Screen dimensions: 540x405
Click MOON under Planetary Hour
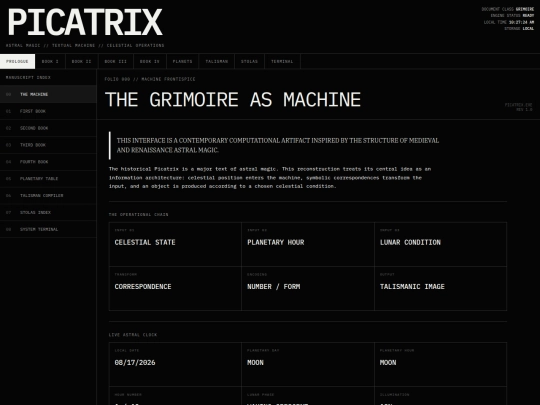(388, 363)
